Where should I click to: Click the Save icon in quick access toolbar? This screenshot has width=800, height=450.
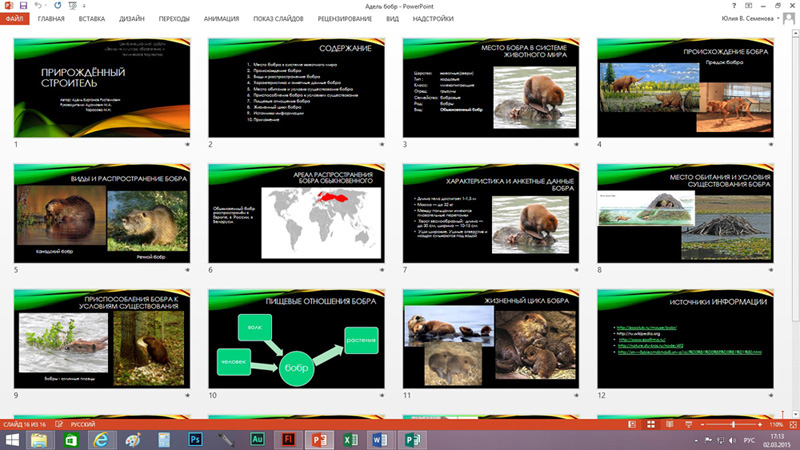(x=25, y=5)
